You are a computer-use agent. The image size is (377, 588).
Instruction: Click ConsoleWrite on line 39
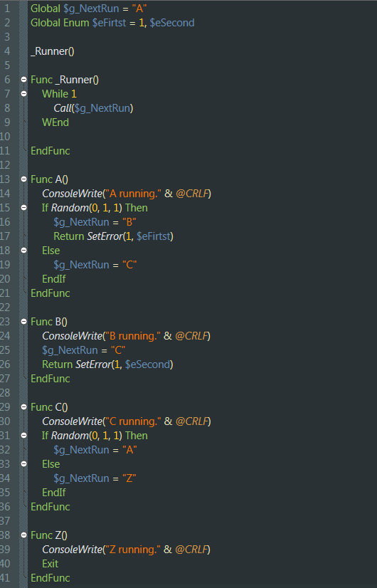tap(72, 550)
